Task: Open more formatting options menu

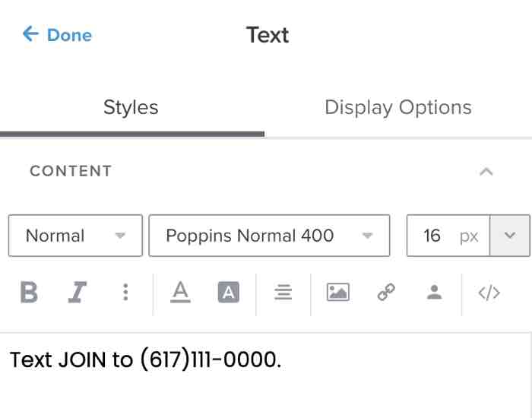Action: click(x=125, y=293)
